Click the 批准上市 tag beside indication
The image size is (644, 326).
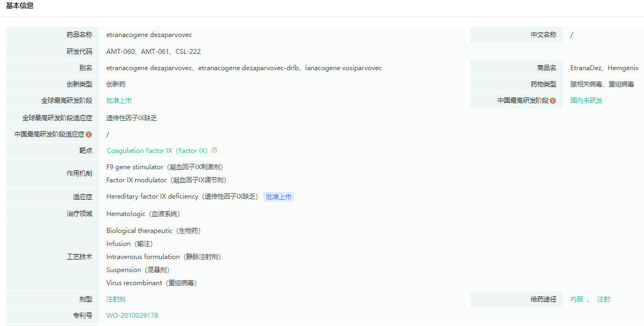point(278,197)
